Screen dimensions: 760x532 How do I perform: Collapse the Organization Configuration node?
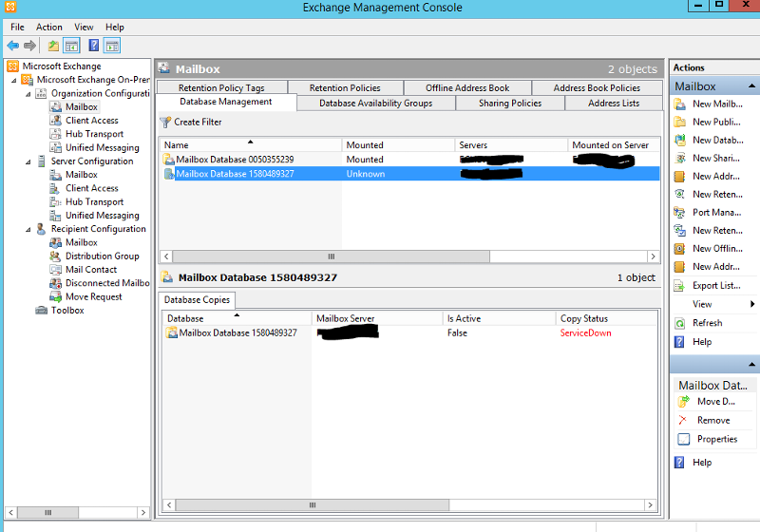(x=28, y=93)
